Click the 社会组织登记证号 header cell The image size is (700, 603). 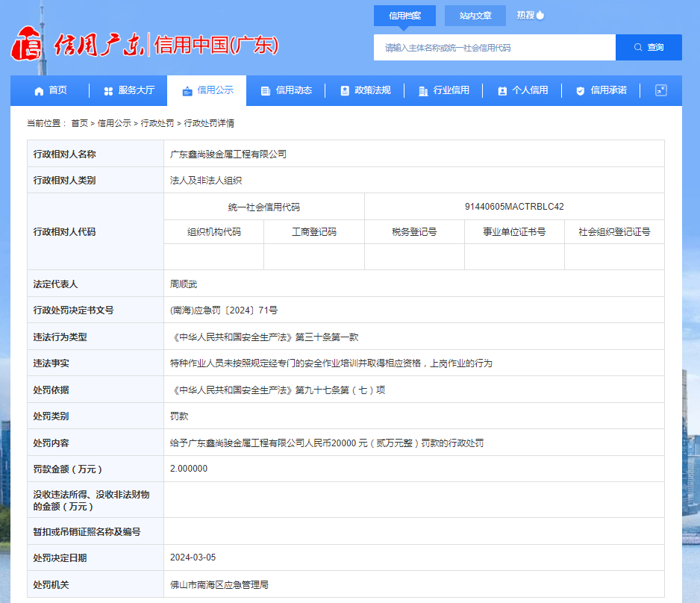(614, 232)
